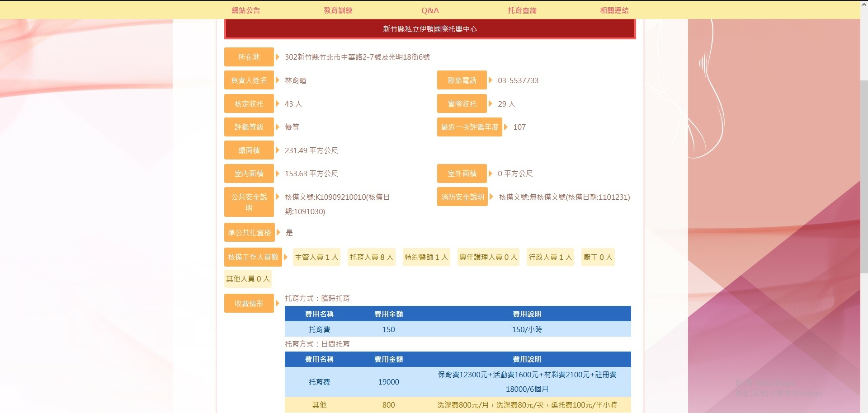Image resolution: width=868 pixels, height=413 pixels.
Task: Click the 負責人姓名 label
Action: click(x=249, y=80)
